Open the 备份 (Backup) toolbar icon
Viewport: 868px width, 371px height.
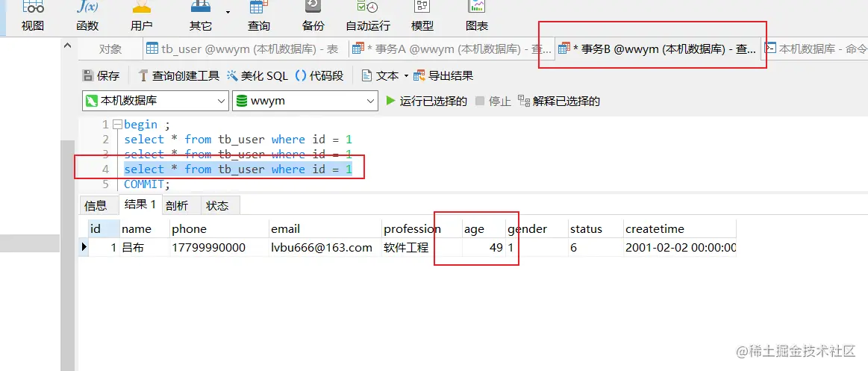(313, 16)
